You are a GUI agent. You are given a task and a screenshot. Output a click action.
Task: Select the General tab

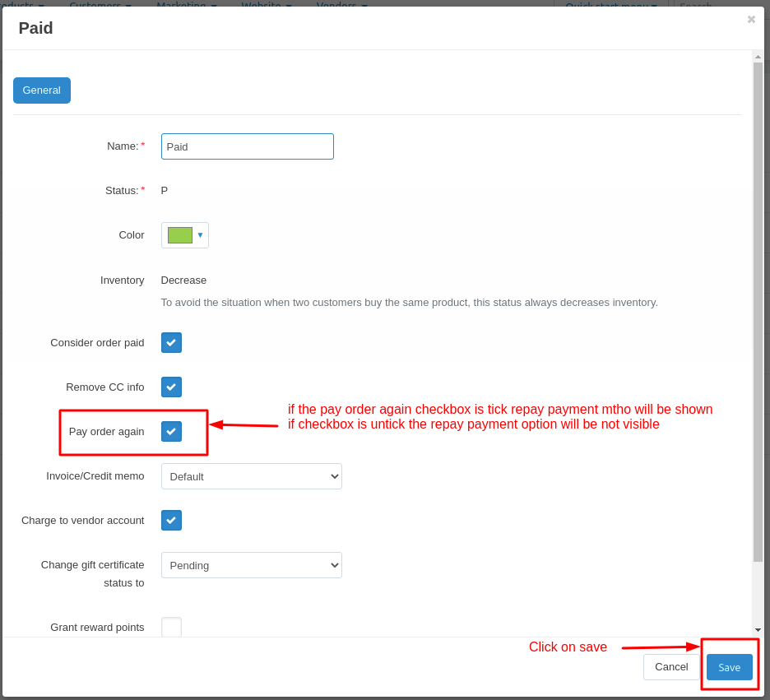42,90
